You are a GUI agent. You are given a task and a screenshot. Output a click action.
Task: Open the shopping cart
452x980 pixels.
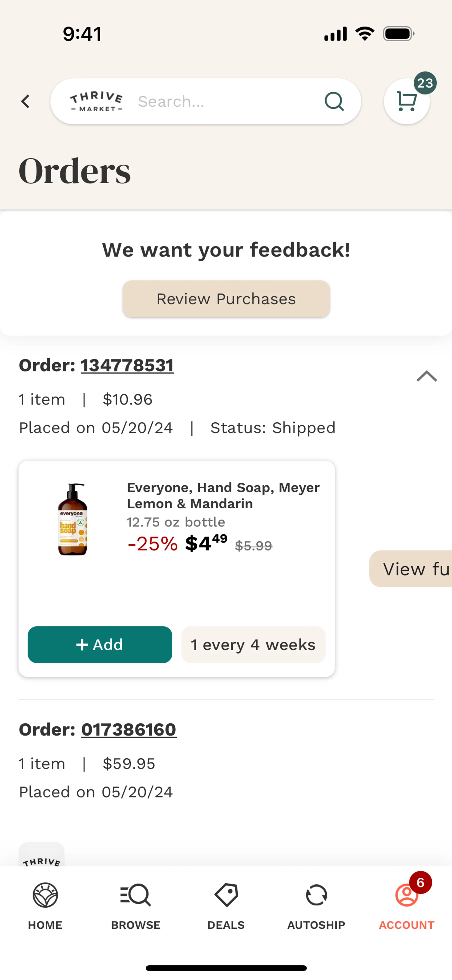pyautogui.click(x=406, y=101)
